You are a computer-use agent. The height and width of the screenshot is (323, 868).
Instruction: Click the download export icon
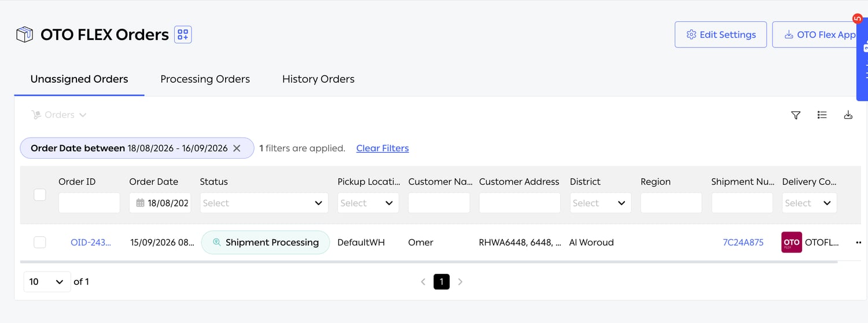[848, 115]
